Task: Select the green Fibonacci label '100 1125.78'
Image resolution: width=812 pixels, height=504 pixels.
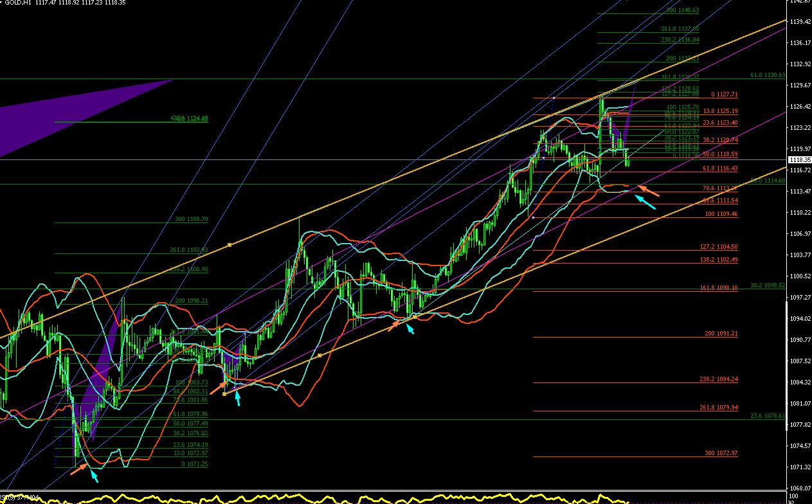Action: [x=683, y=107]
